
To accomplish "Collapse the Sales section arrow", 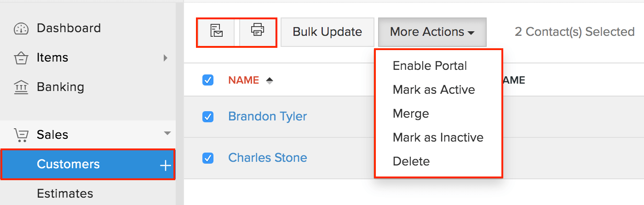I will pyautogui.click(x=167, y=134).
